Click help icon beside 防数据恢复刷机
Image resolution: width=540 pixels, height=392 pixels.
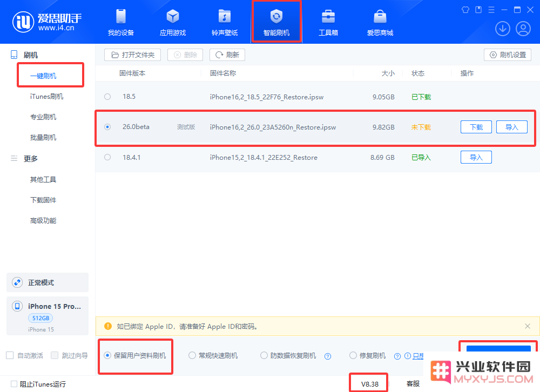point(328,356)
